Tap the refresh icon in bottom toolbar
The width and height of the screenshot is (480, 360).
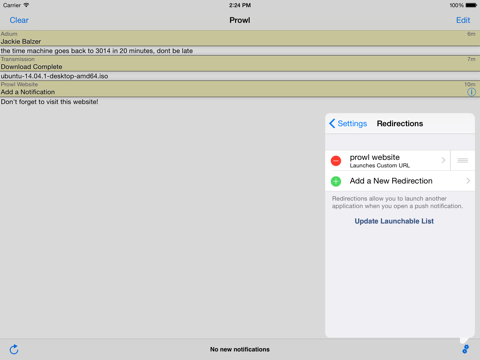tap(14, 349)
